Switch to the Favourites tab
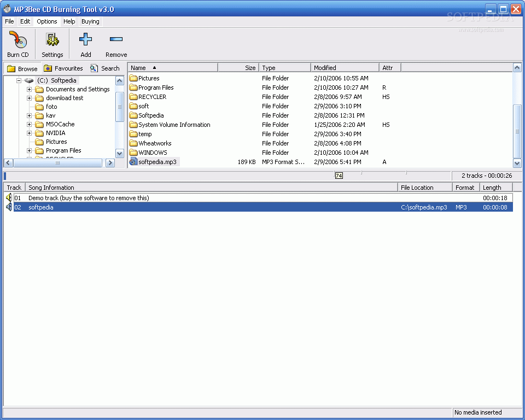 pos(63,68)
